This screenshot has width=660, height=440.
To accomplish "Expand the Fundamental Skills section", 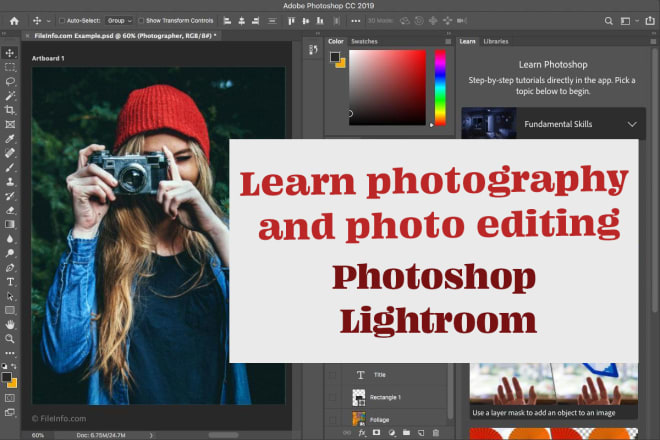I will coord(632,124).
